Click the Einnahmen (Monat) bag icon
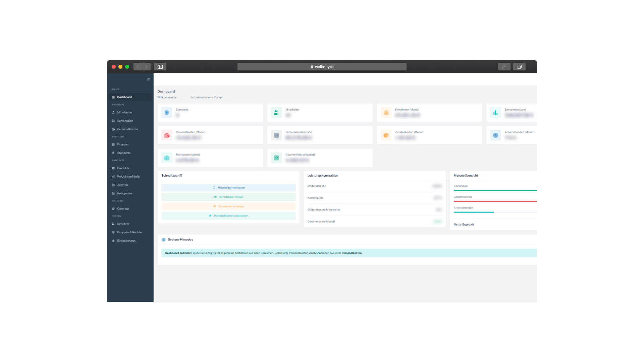644x362 pixels. (386, 113)
